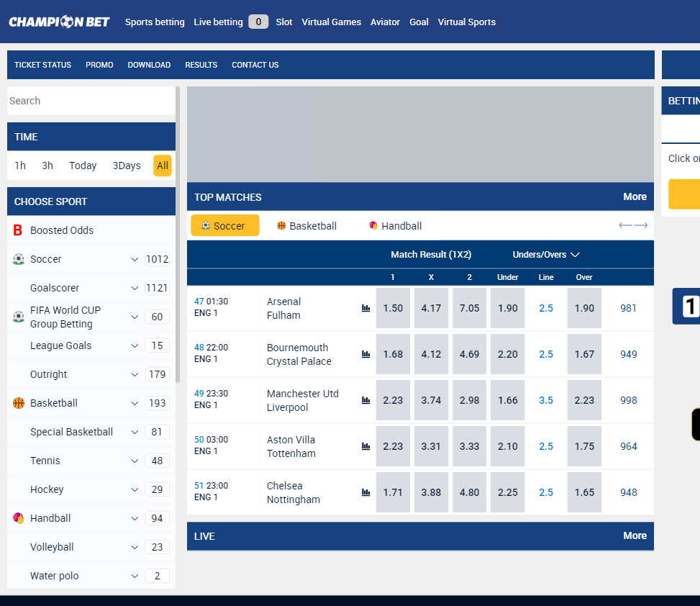Select the 1h time filter

pyautogui.click(x=20, y=166)
